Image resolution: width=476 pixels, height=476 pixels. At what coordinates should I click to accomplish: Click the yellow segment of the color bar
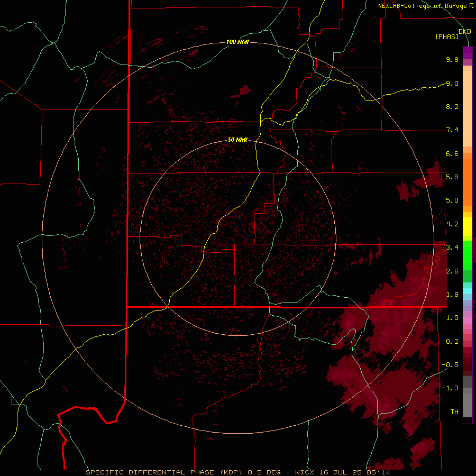point(467,226)
